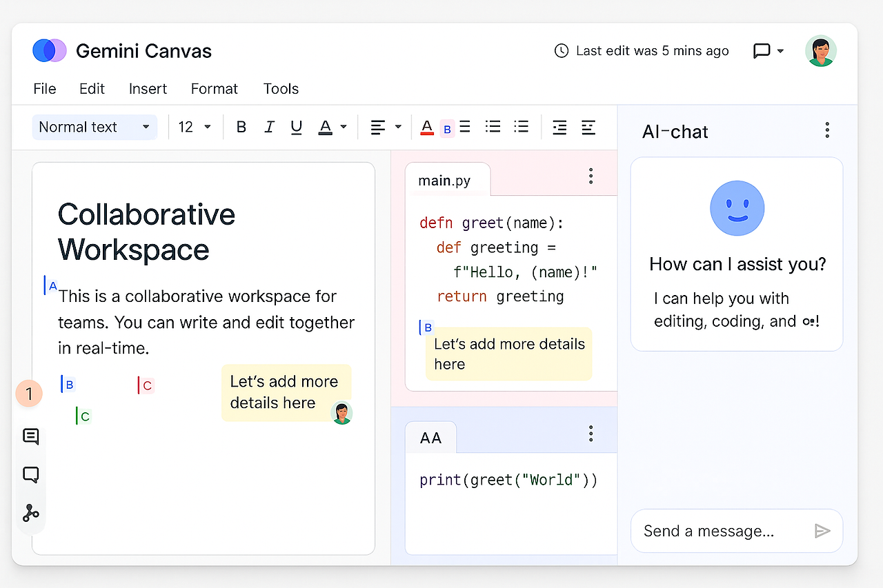
Task: Click green collaborator cursor C in document
Action: [x=83, y=416]
